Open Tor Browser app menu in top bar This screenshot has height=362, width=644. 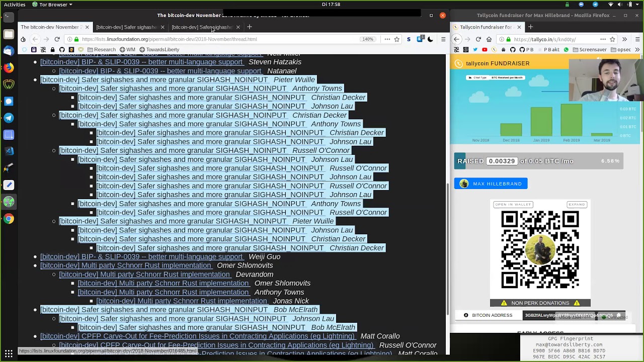pos(53,5)
